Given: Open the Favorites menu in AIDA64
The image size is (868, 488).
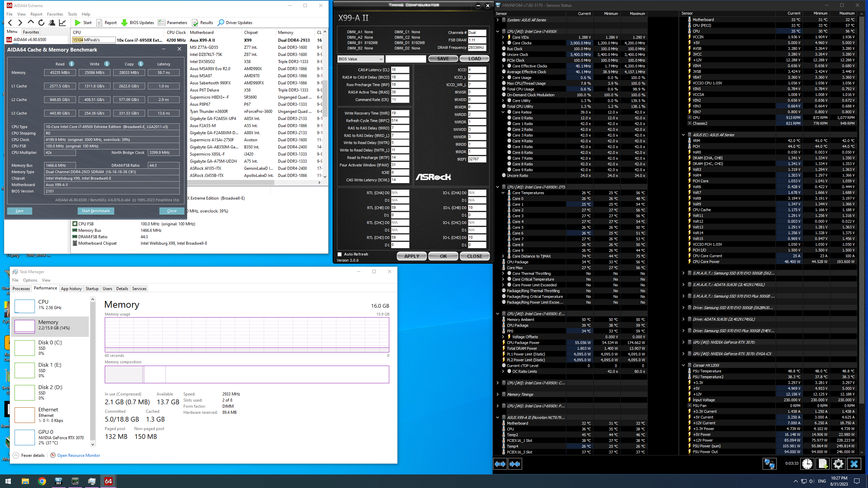Looking at the screenshot, I should click(55, 14).
